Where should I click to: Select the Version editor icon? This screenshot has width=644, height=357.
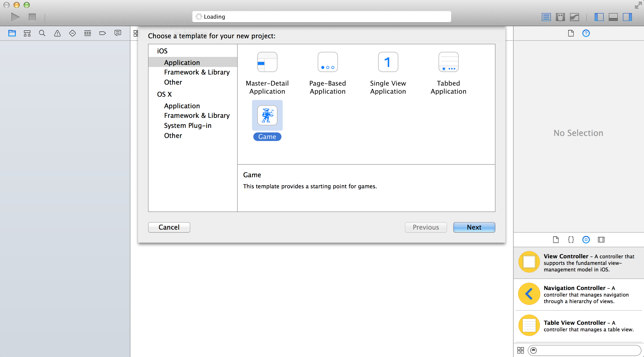(x=575, y=17)
